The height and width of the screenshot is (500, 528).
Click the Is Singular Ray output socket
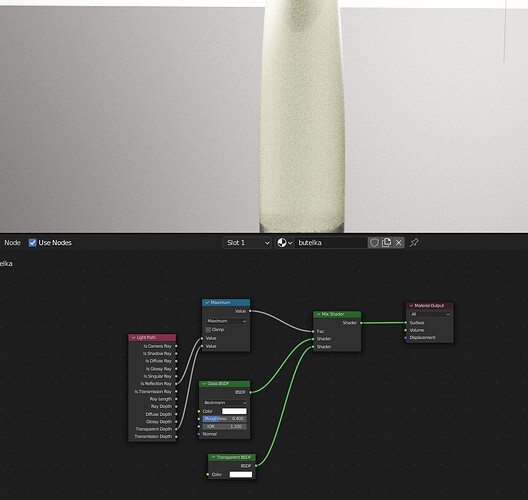176,376
